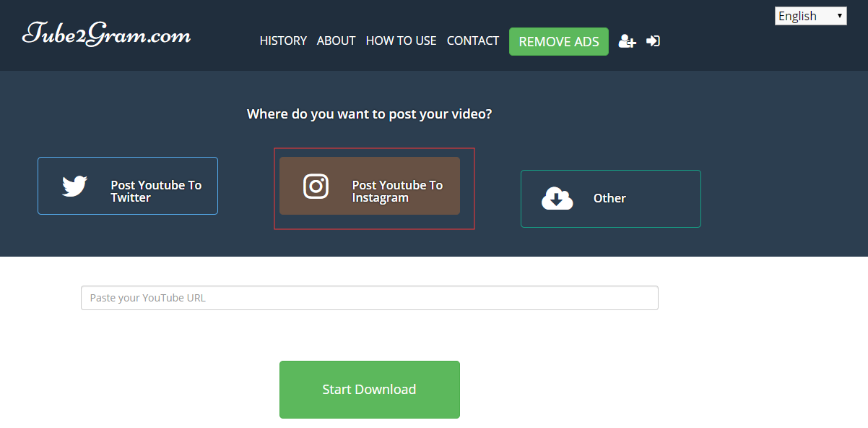Open HOW TO USE page
This screenshot has height=428, width=868.
coord(401,41)
